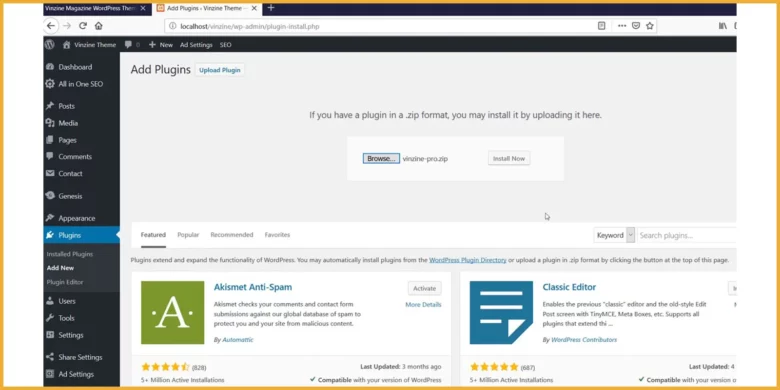Open the WordPress Contributors author link

click(584, 340)
